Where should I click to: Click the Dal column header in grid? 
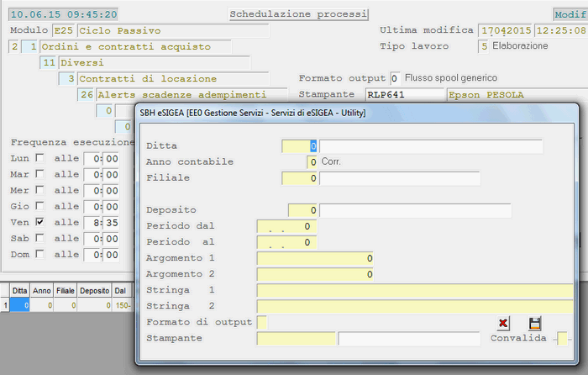[x=122, y=291]
